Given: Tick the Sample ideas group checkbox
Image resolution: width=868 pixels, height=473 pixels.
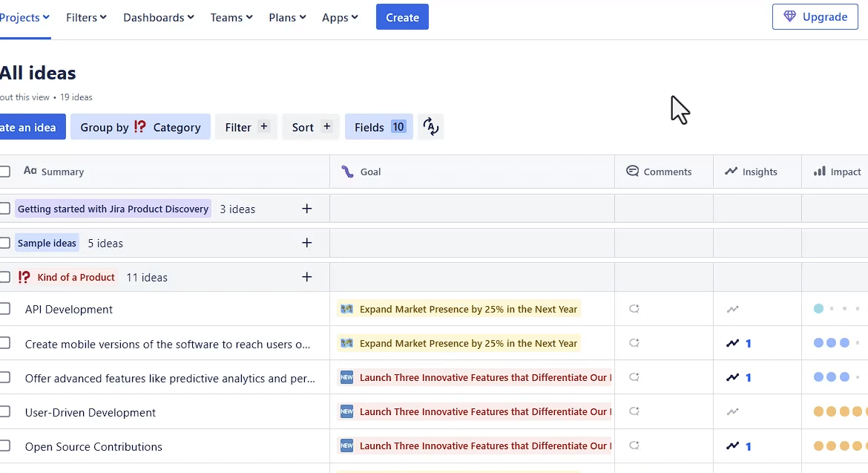Looking at the screenshot, I should (4, 243).
